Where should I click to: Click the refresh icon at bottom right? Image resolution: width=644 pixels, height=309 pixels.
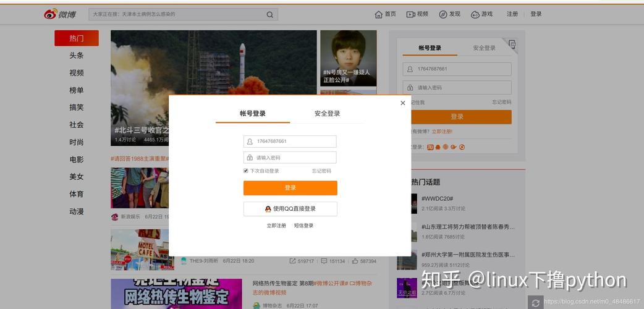[535, 302]
